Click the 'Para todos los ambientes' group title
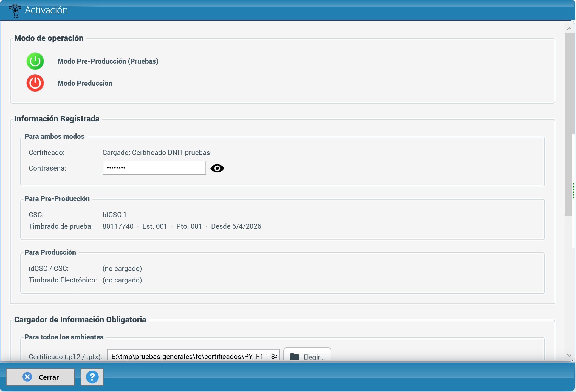576x392 pixels. click(64, 337)
